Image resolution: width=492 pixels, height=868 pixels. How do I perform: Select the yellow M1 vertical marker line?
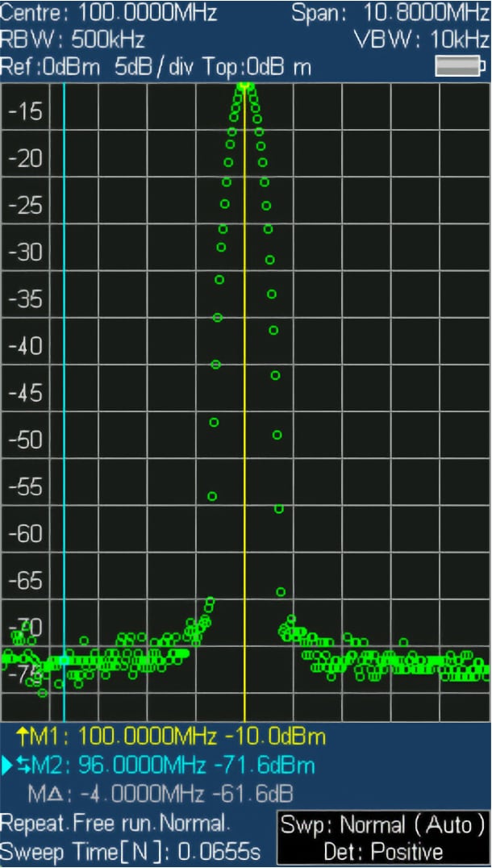click(x=244, y=404)
